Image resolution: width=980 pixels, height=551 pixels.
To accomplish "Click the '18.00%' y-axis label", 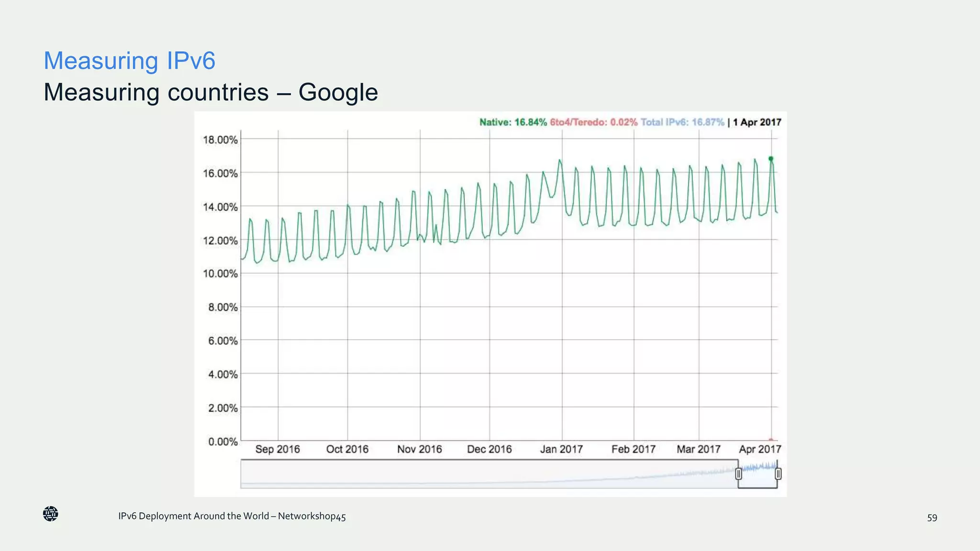I will (x=220, y=140).
